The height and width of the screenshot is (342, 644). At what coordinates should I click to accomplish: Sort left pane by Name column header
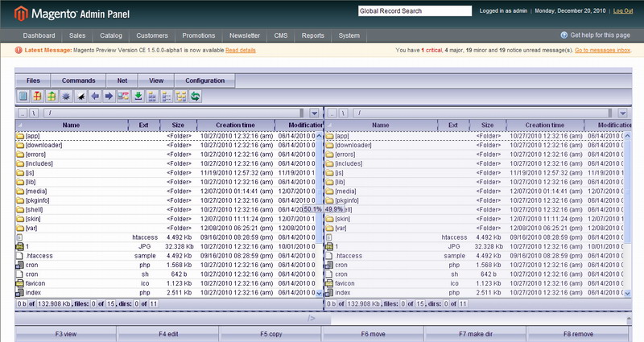[72, 125]
